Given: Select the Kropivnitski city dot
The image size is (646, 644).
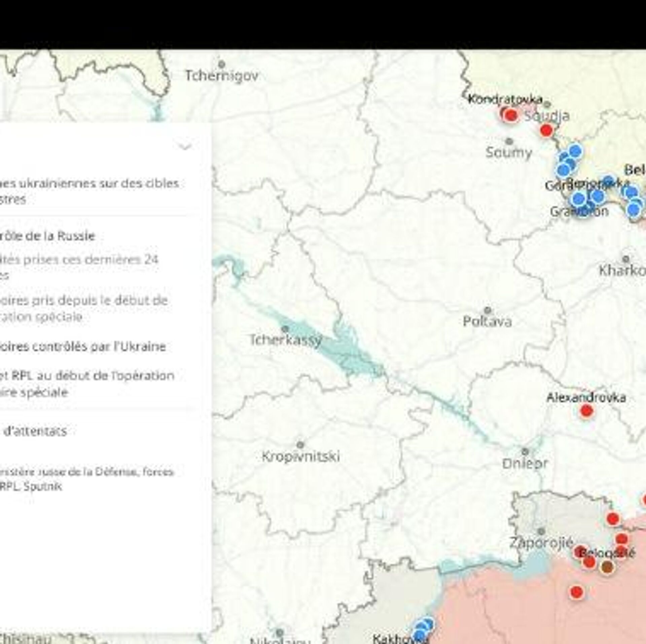Looking at the screenshot, I should [300, 444].
